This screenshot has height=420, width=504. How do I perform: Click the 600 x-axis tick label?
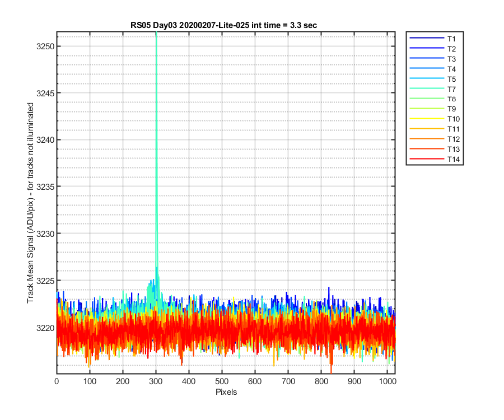[x=255, y=381]
